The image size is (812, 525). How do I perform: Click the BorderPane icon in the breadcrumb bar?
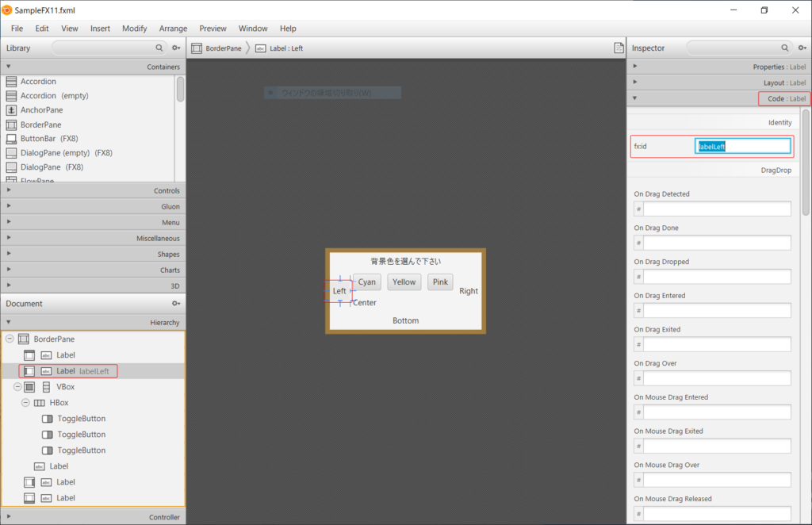[197, 48]
